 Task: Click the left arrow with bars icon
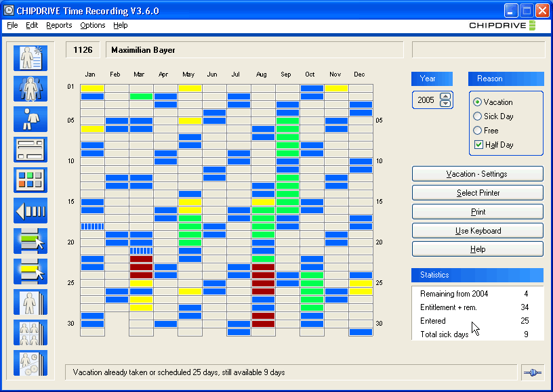[x=30, y=211]
